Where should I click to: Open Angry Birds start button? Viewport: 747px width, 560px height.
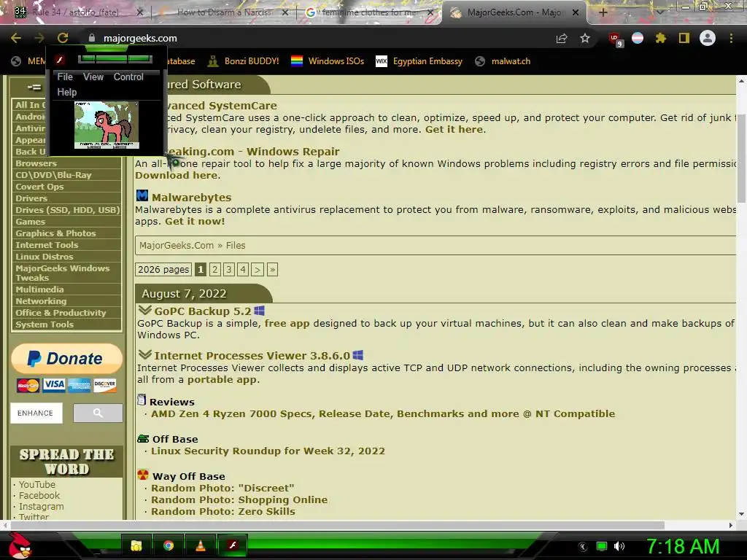[x=20, y=545]
